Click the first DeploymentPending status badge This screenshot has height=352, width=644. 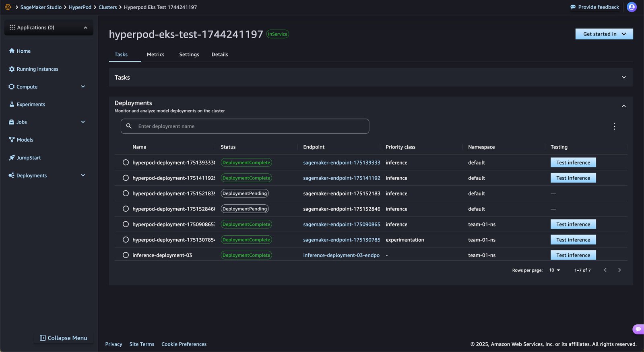(x=245, y=193)
